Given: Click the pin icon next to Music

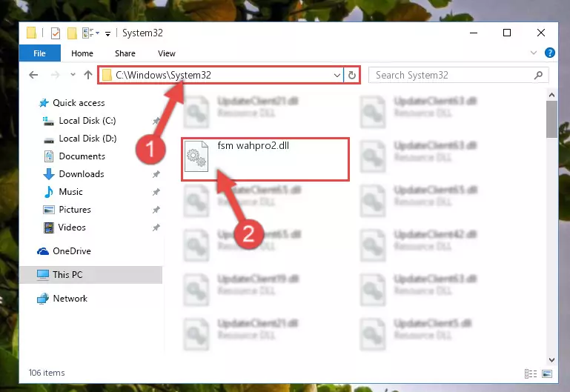Looking at the screenshot, I should pyautogui.click(x=156, y=192).
